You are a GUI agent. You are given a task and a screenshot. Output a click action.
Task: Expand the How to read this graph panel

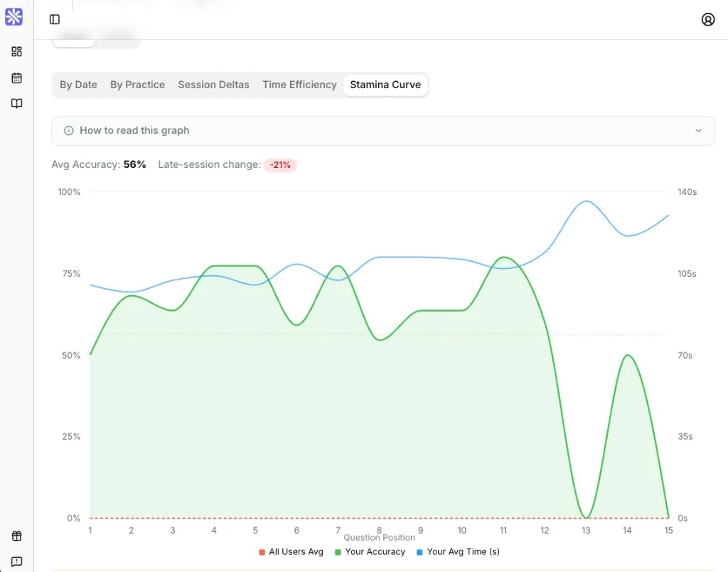pos(383,131)
